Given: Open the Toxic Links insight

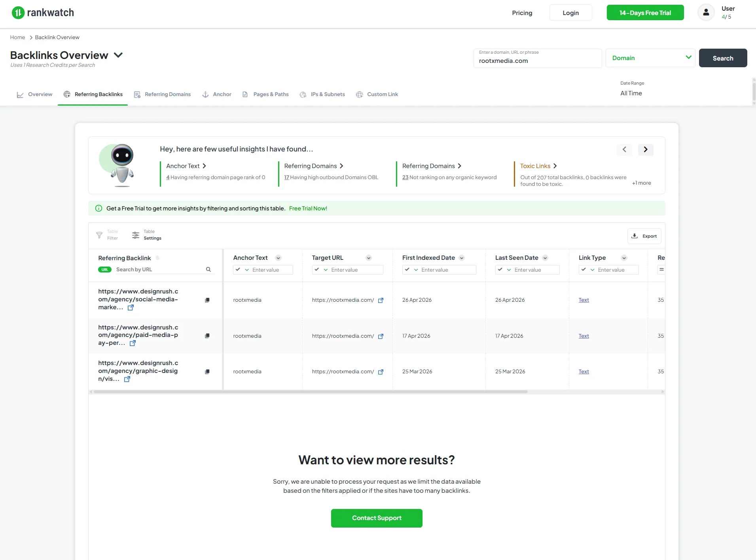Looking at the screenshot, I should point(538,166).
